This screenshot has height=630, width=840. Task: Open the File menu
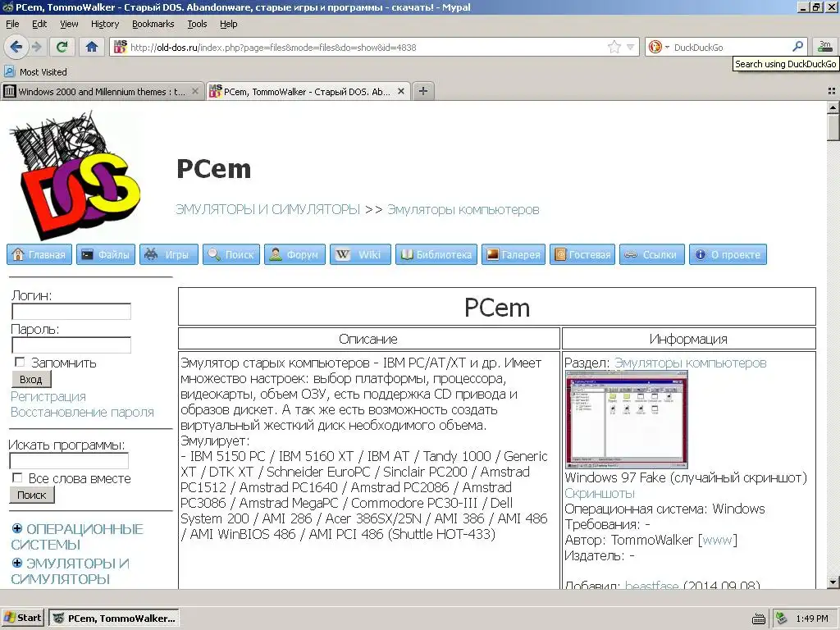[12, 24]
